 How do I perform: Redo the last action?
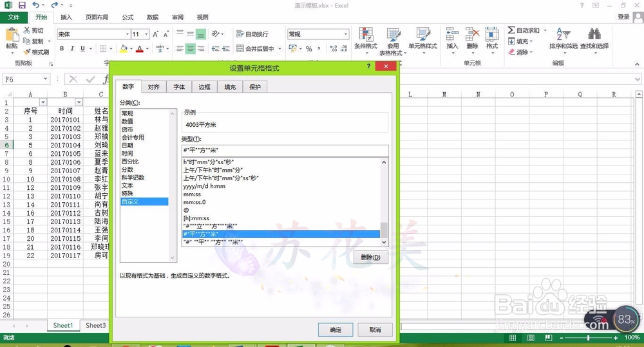click(54, 5)
